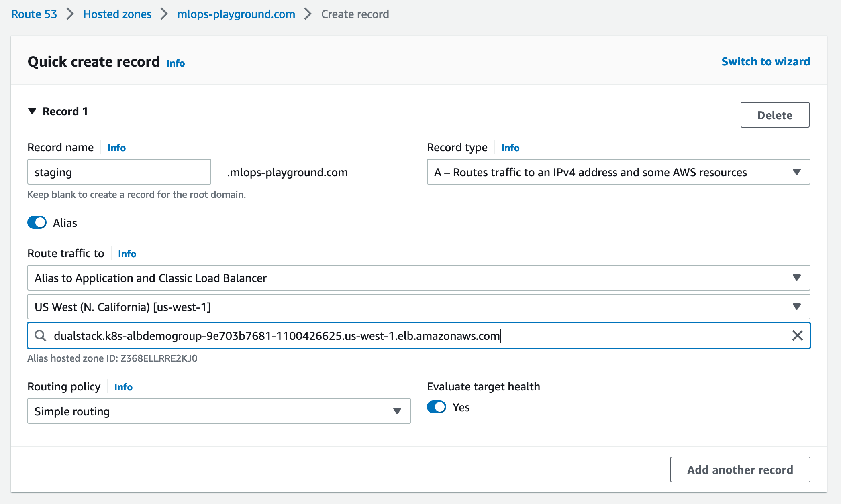The height and width of the screenshot is (504, 841).
Task: Open Info for Routing policy
Action: [123, 387]
